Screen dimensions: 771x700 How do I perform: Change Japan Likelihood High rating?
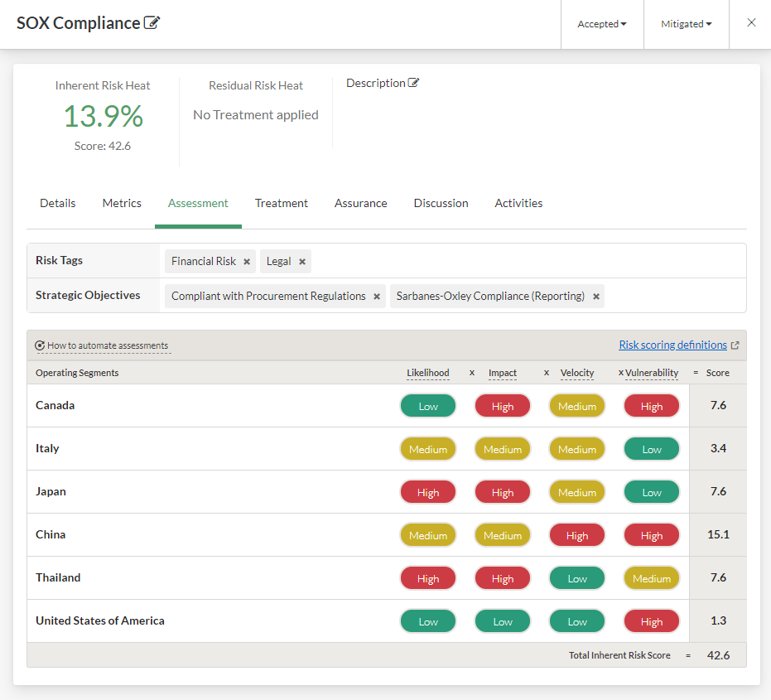(x=428, y=492)
